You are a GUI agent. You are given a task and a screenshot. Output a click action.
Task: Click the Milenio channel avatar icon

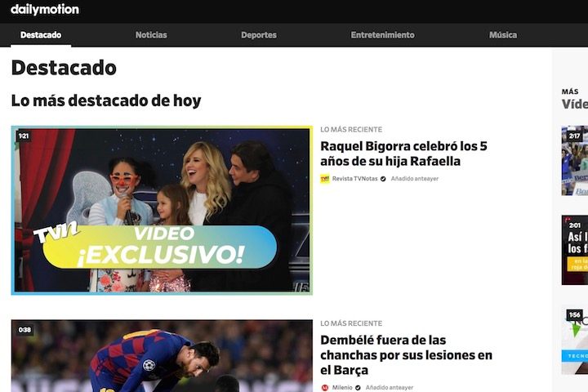pyautogui.click(x=324, y=387)
